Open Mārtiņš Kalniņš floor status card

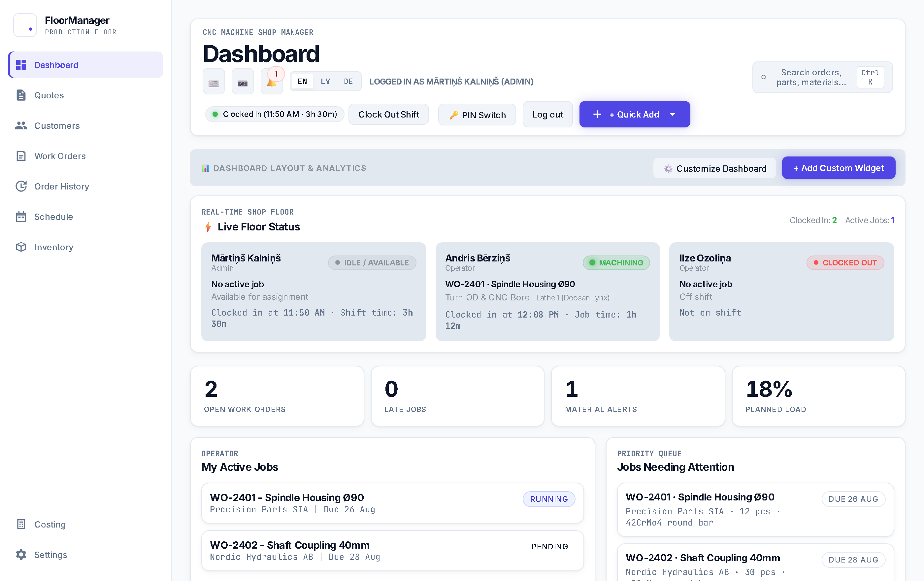tap(313, 291)
